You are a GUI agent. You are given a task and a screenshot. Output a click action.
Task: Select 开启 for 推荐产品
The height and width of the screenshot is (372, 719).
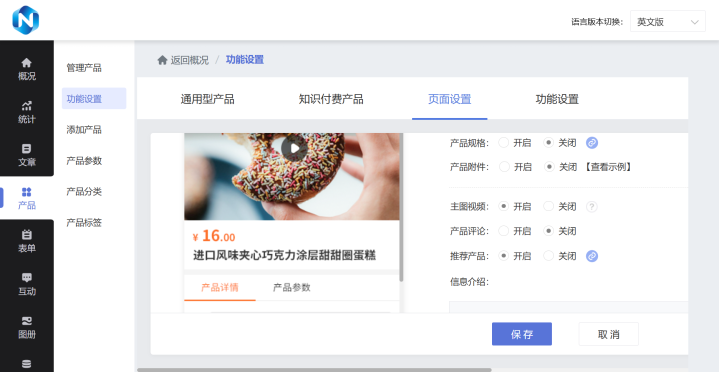tap(504, 255)
